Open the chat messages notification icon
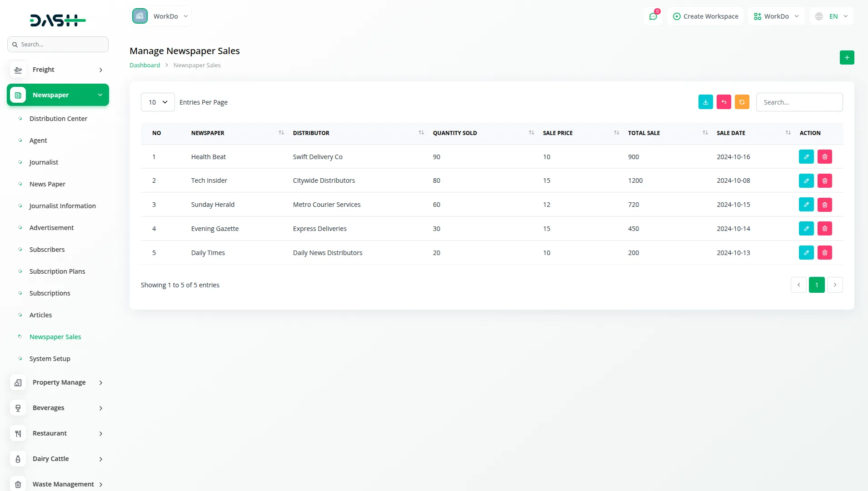This screenshot has height=491, width=868. pos(653,16)
